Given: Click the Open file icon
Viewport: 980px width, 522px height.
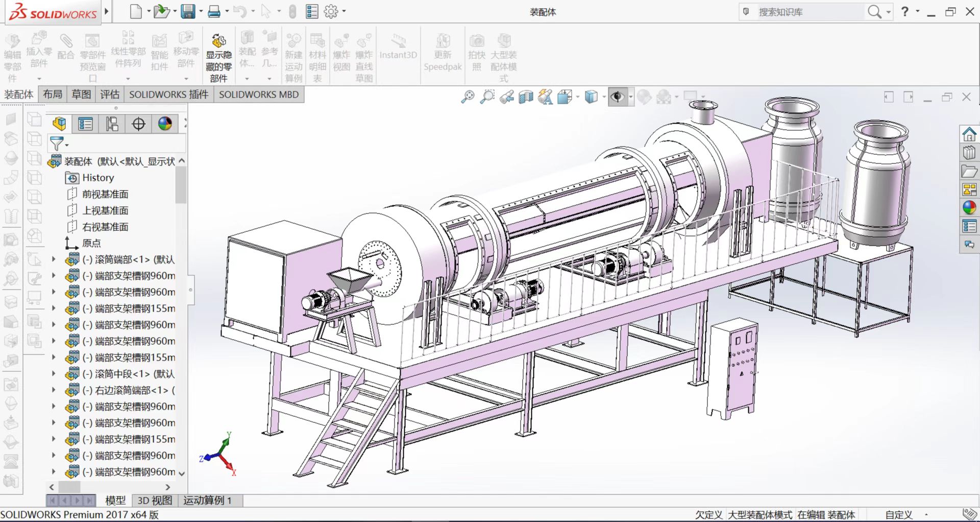Looking at the screenshot, I should point(161,11).
